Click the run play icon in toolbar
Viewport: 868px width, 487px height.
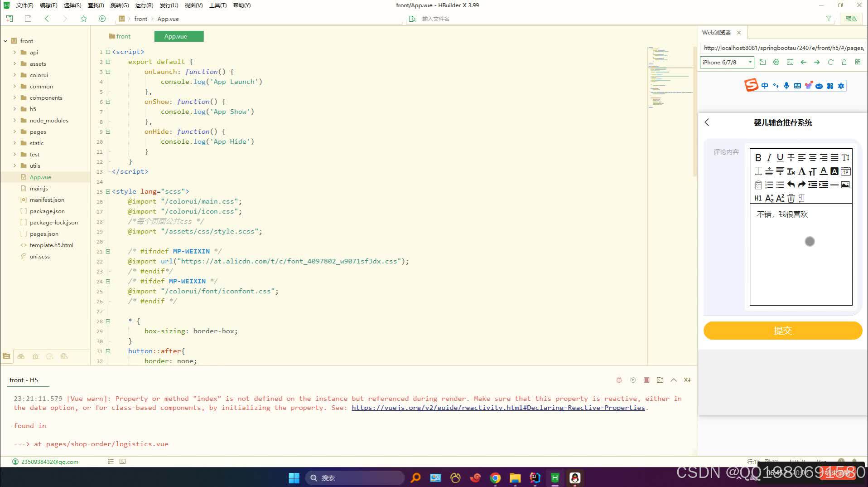point(102,19)
